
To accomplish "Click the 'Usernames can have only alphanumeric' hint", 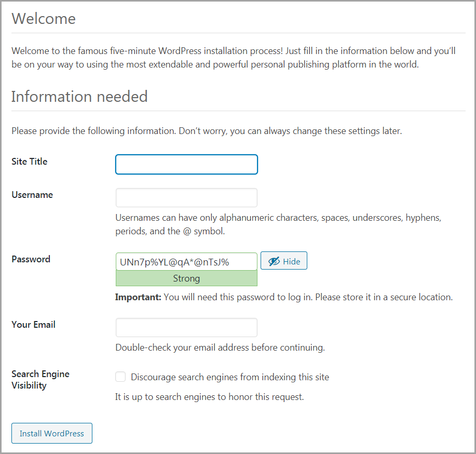I will (278, 224).
